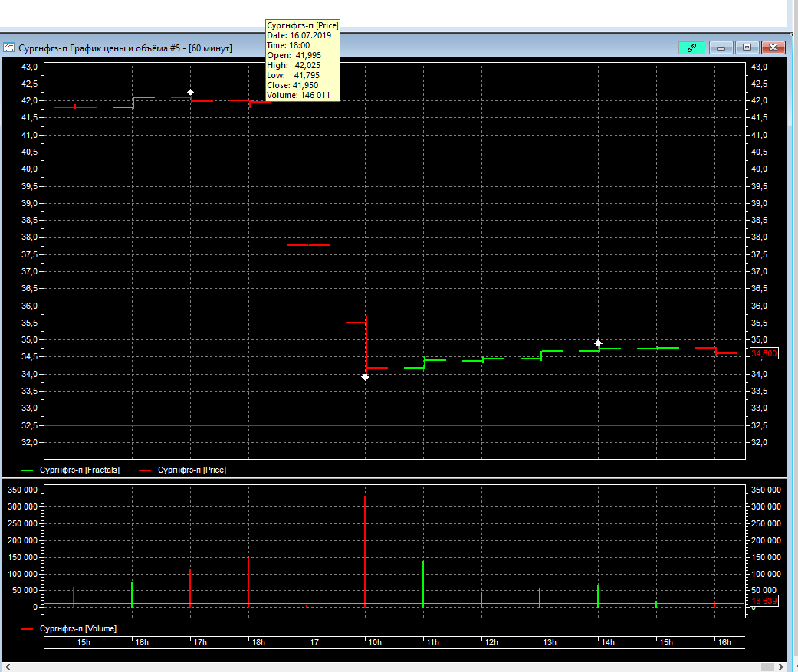Click the right arrow of horizontal scrollbar
This screenshot has height=672, width=798.
tap(781, 667)
